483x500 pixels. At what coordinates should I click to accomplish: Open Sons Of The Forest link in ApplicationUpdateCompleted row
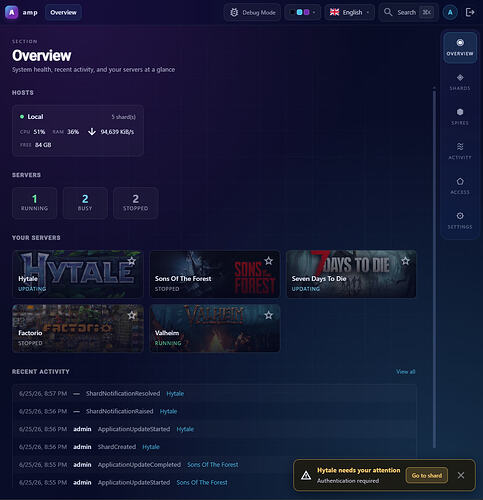(x=213, y=465)
